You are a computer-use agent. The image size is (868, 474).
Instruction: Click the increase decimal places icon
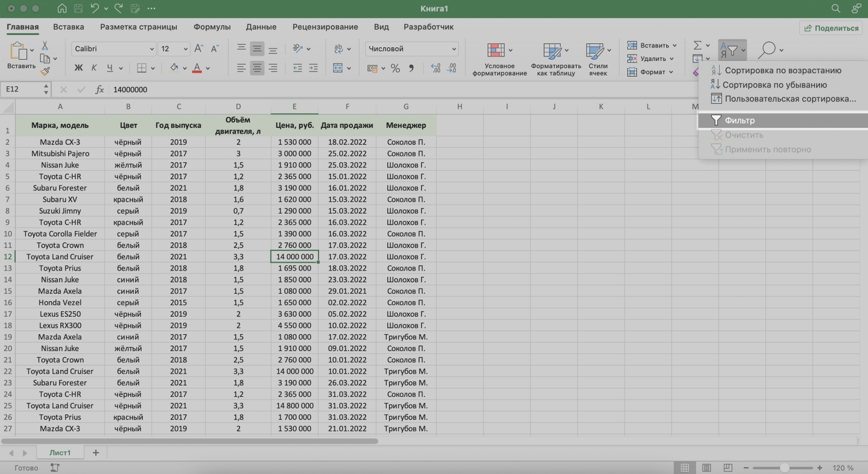tap(436, 68)
